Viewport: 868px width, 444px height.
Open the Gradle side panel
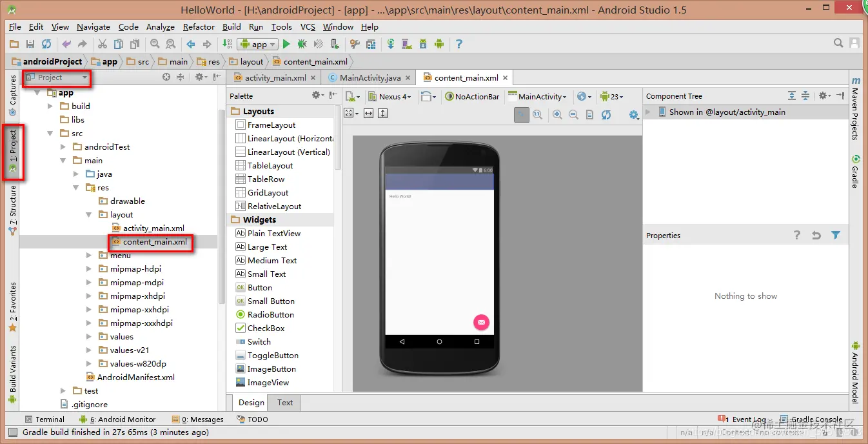(855, 172)
